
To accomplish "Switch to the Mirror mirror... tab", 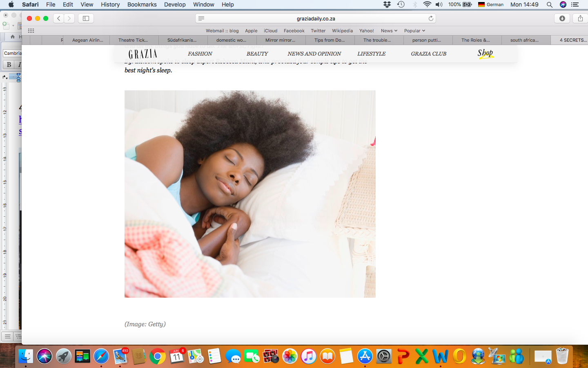I will click(280, 40).
